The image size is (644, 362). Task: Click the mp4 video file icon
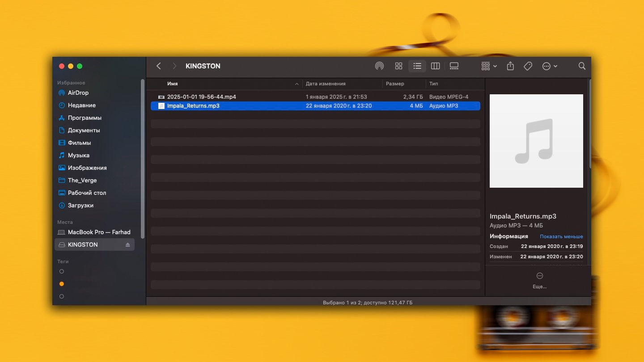pos(161,97)
